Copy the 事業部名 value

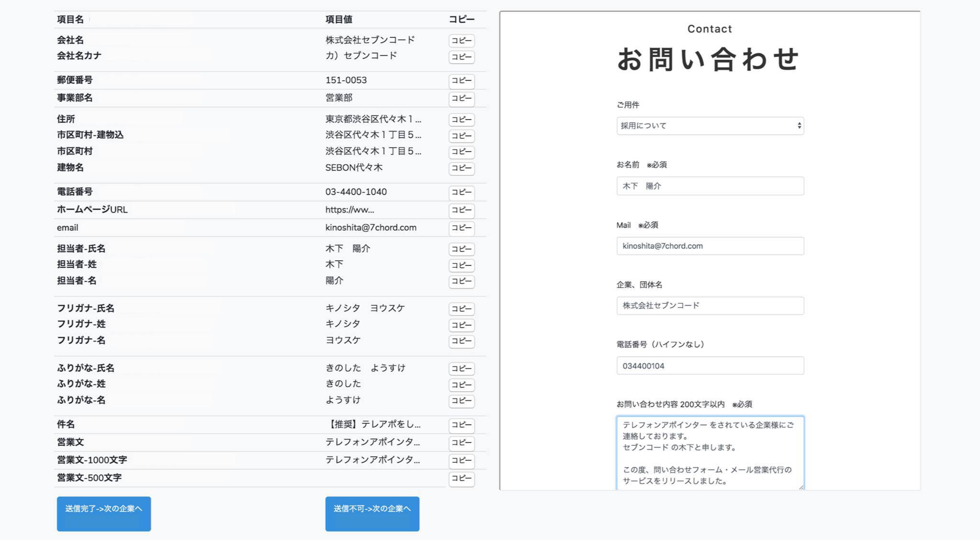[461, 99]
